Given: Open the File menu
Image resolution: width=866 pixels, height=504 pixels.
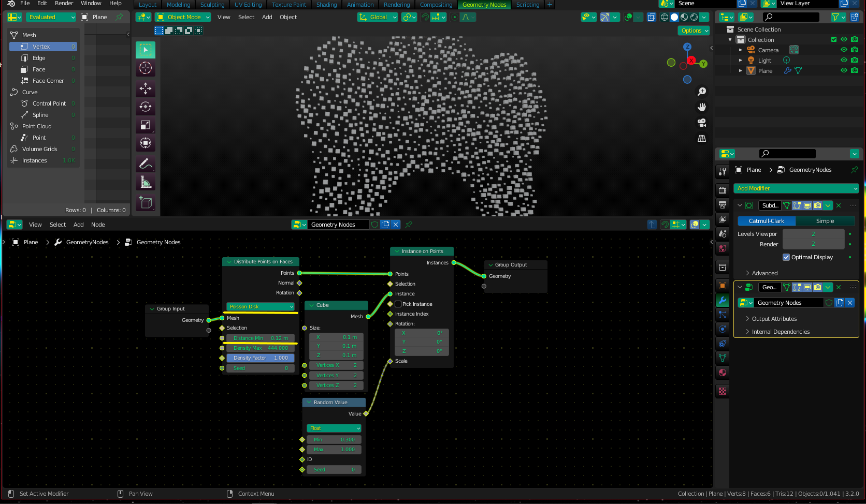Looking at the screenshot, I should 25,3.
